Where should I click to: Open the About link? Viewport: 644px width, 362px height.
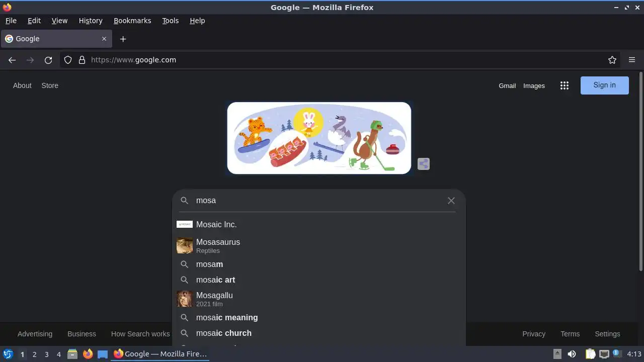22,85
